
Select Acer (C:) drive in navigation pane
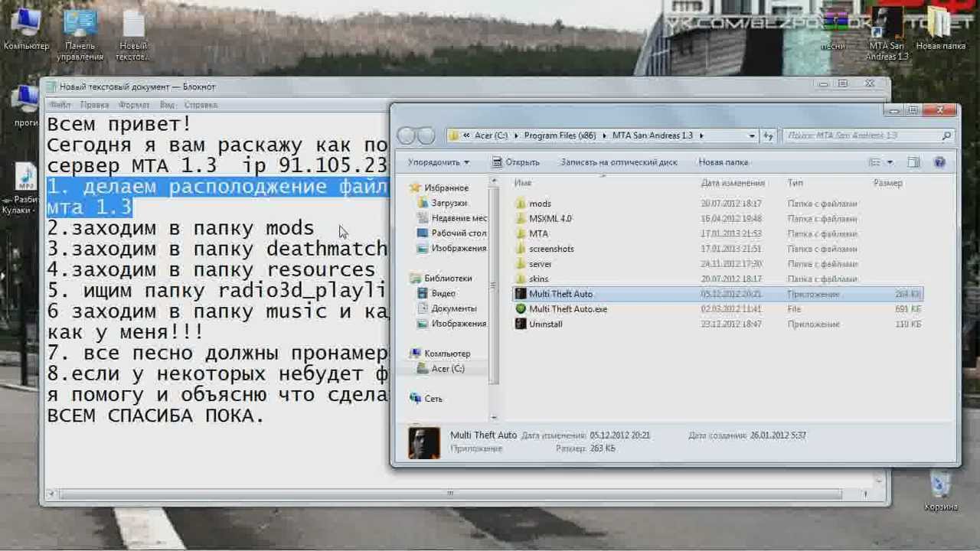[441, 369]
